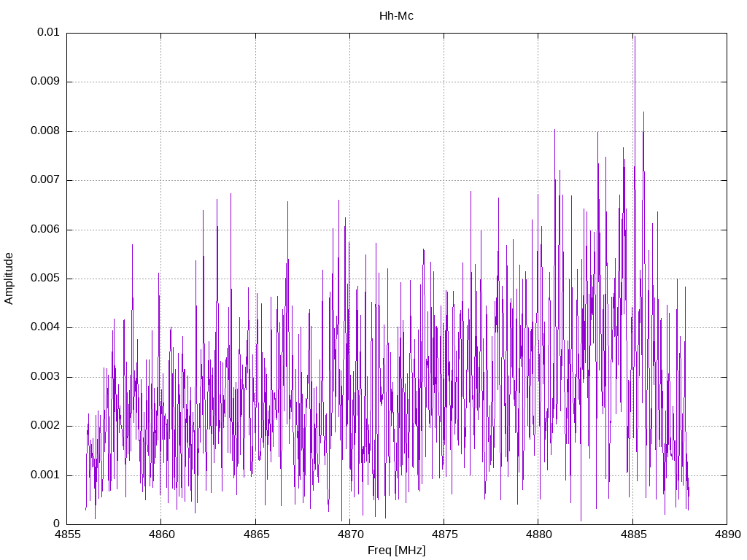Click the 4865 x-axis tick label
This screenshot has height=560, width=747.
256,534
